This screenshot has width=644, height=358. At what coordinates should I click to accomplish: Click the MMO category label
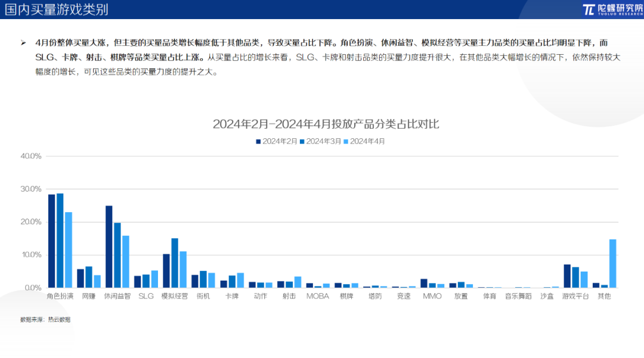click(432, 296)
